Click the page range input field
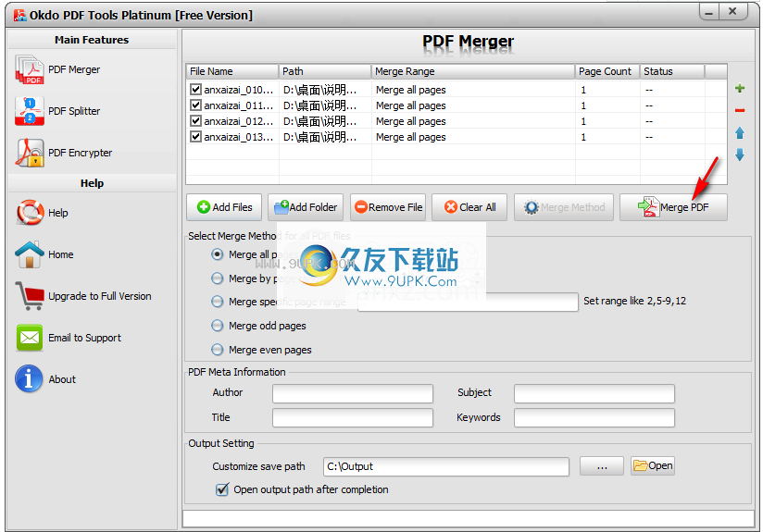763x532 pixels. [x=469, y=302]
